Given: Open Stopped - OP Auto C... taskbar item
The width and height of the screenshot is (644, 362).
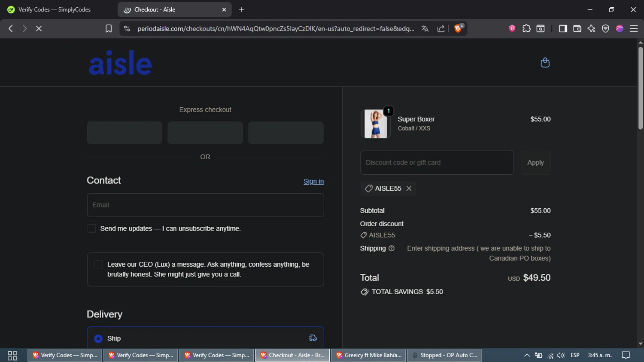Looking at the screenshot, I should pos(444,356).
